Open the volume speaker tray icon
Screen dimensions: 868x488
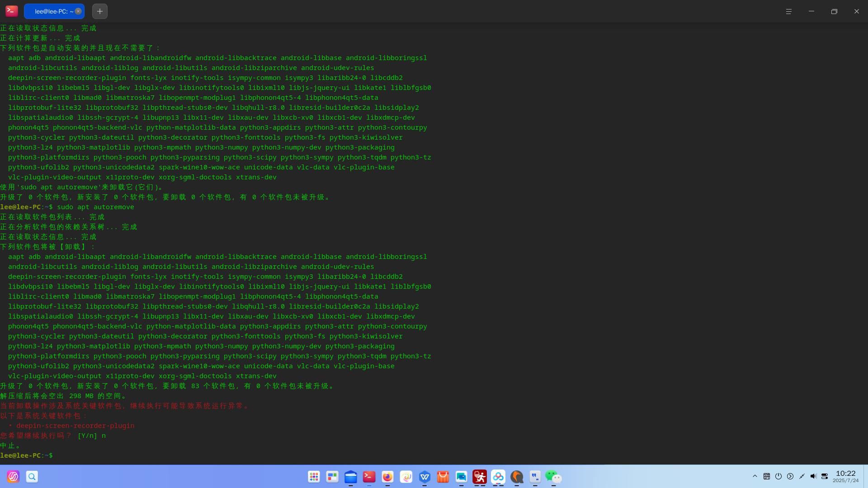tap(813, 476)
